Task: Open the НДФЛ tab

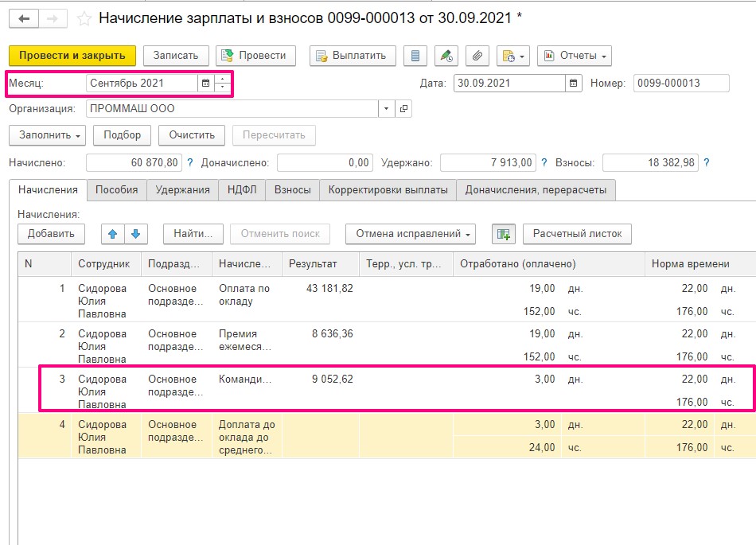Action: [242, 190]
